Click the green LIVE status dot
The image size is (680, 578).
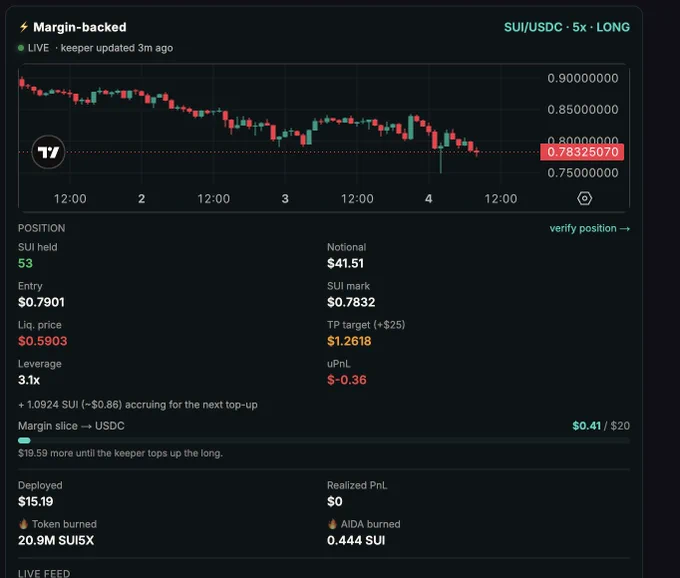(x=21, y=48)
